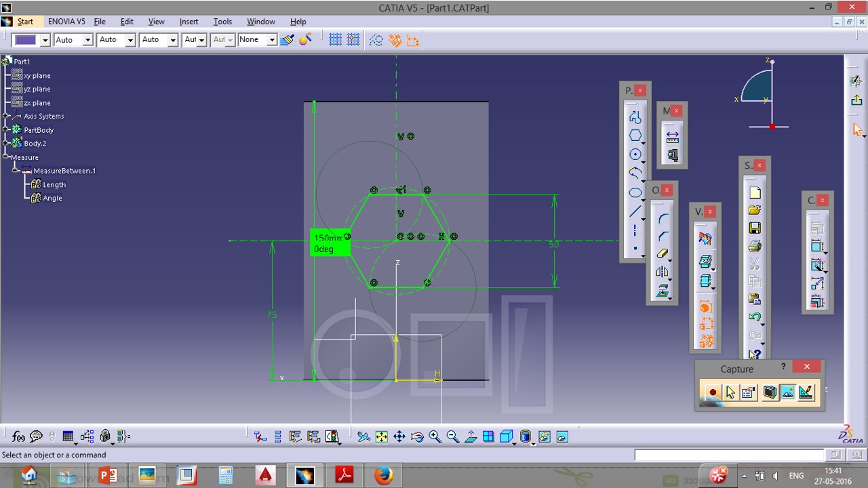Open the color swatch dropdown arrow
The width and height of the screenshot is (868, 488).
(45, 40)
